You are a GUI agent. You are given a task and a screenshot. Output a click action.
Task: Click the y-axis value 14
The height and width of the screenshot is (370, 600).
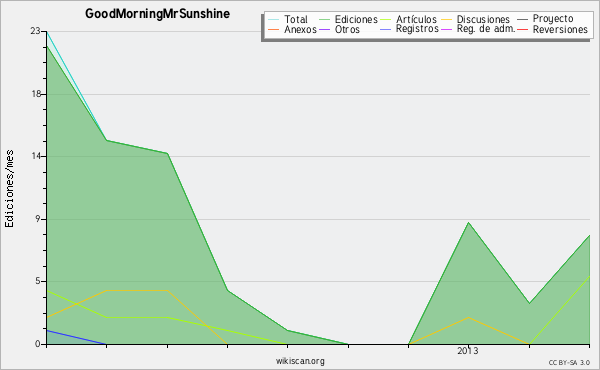[x=36, y=156]
